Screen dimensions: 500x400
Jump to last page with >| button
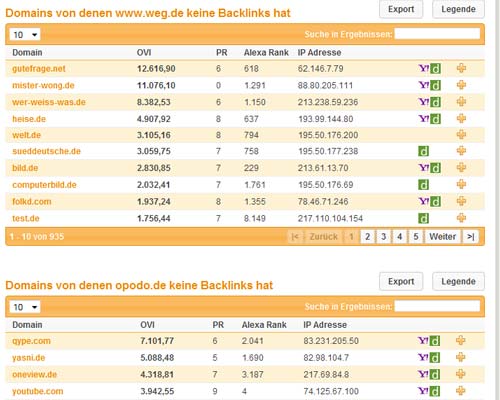point(470,237)
